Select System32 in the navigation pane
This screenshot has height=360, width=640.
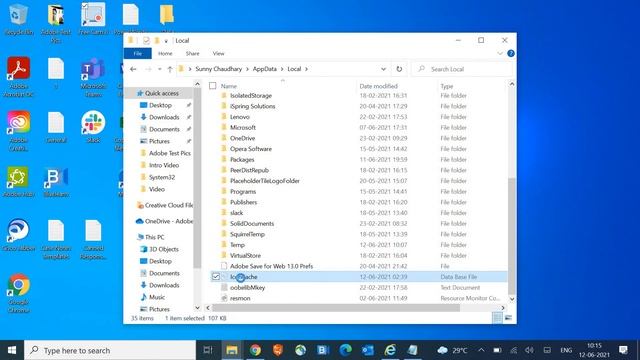162,177
